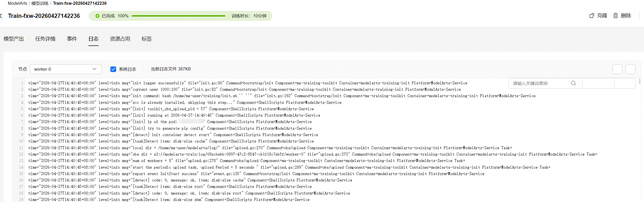644x202 pixels.
Task: Click log line 7 'ip of the pod'
Action: point(170,122)
